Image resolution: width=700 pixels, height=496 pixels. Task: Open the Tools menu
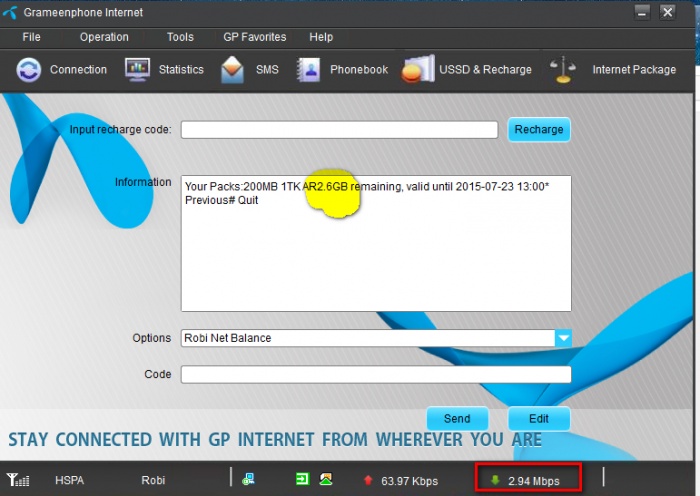pos(180,37)
